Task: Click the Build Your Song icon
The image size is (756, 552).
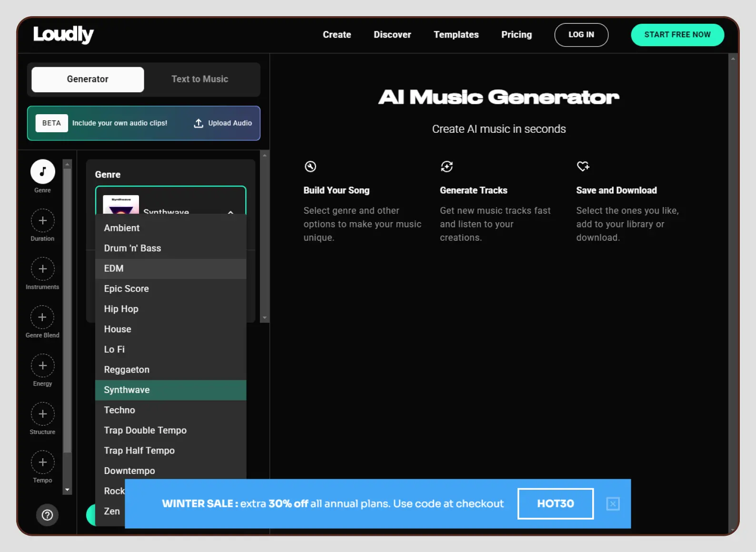Action: pos(310,167)
